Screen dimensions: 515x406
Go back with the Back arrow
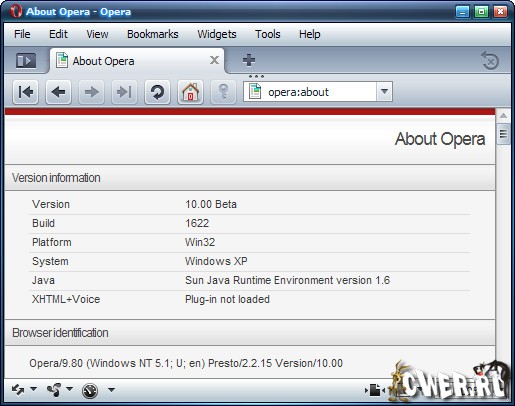point(58,92)
